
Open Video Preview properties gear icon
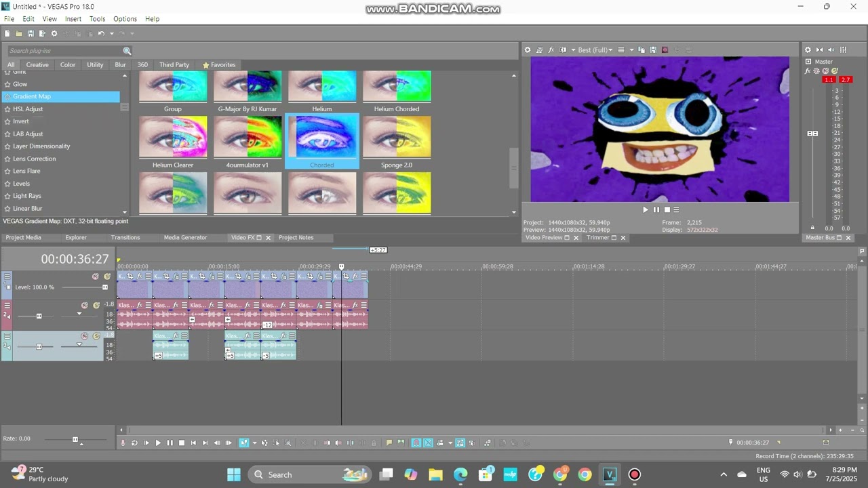pyautogui.click(x=528, y=49)
